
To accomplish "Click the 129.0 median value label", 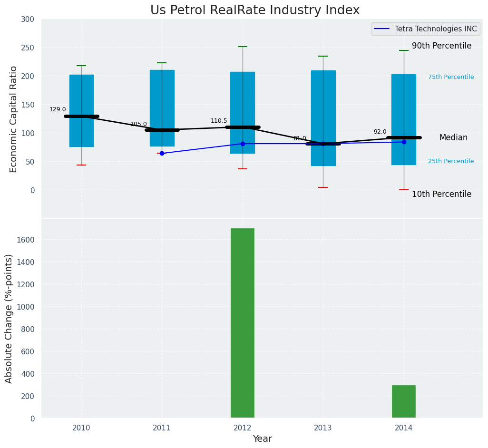I will (x=58, y=109).
